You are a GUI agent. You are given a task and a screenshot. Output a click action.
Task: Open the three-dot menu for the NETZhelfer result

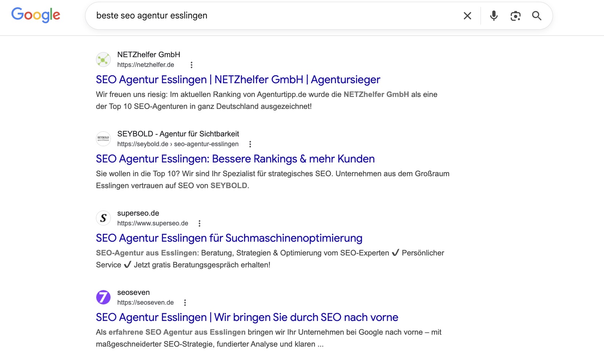click(x=191, y=65)
